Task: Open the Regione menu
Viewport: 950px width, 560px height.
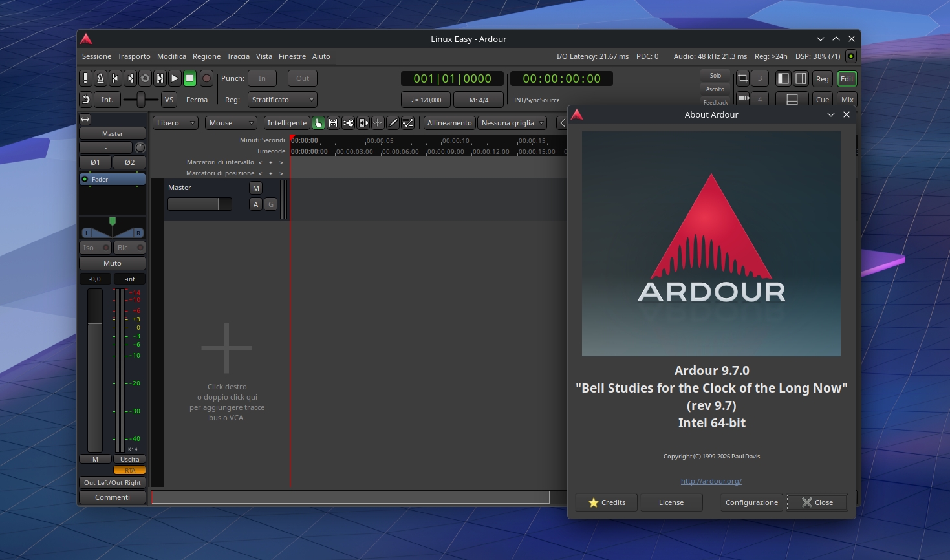Action: (206, 56)
